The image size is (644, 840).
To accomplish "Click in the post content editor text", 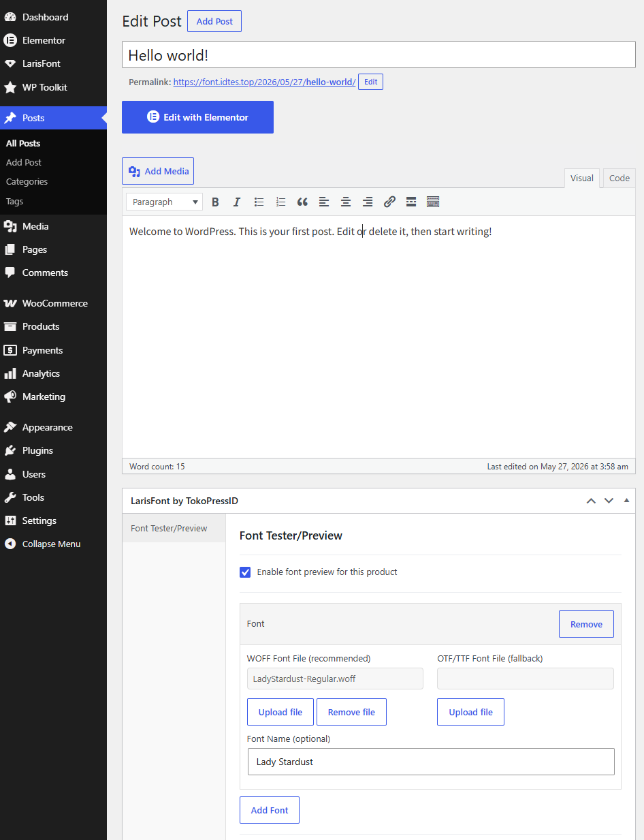I will click(310, 232).
